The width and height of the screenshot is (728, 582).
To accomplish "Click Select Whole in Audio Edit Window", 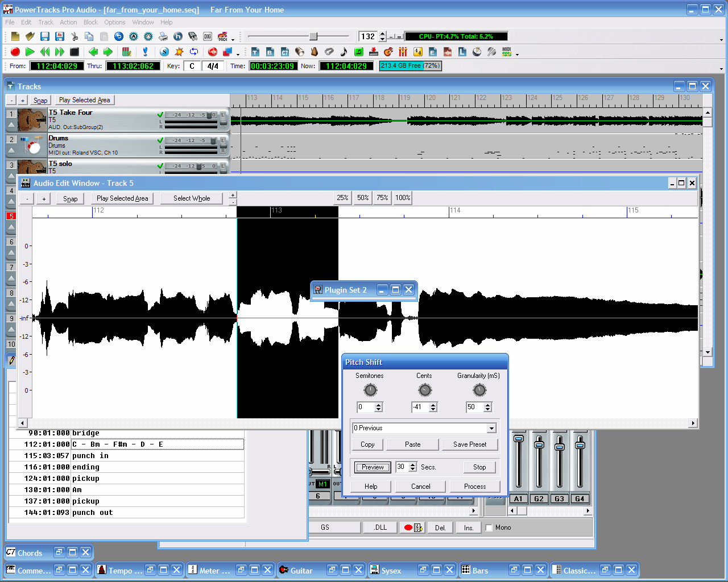I will pos(192,198).
